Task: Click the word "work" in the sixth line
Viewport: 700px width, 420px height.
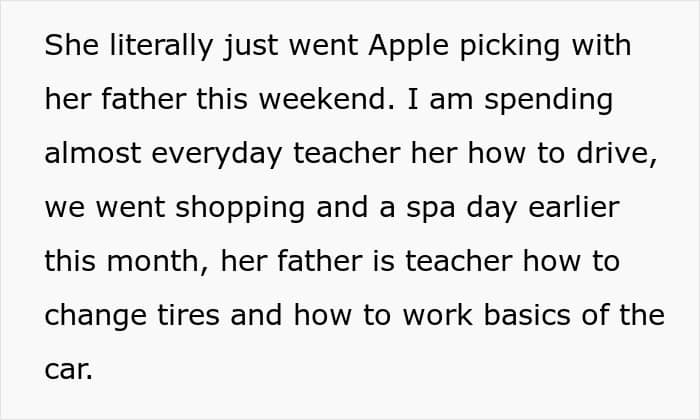Action: [438, 315]
